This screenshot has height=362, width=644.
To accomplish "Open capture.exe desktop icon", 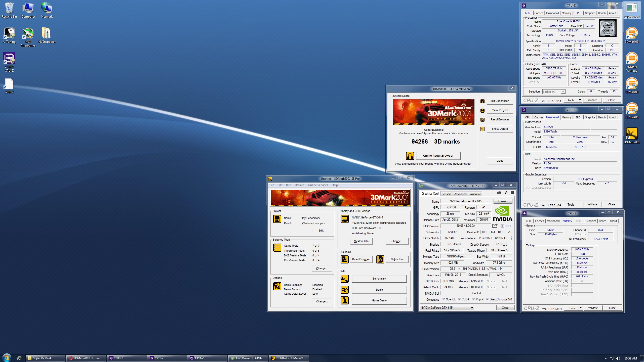I will point(632,11).
